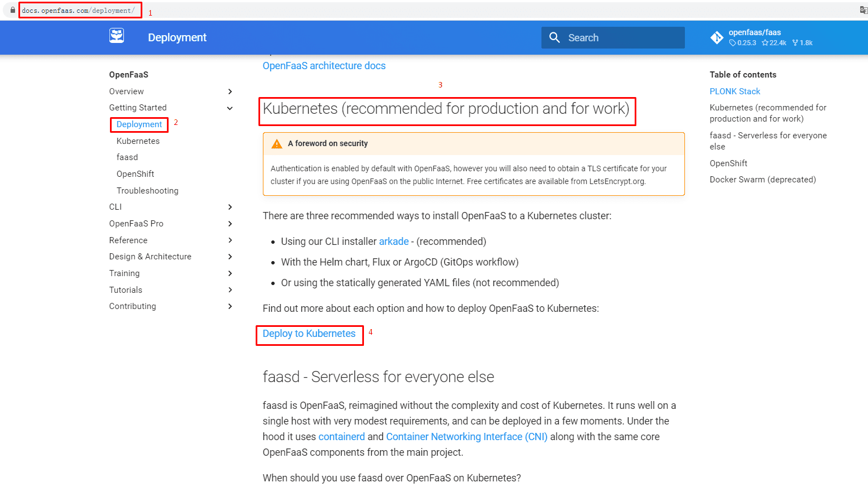Click into the Search input field
The width and height of the screenshot is (868, 492).
(x=613, y=37)
